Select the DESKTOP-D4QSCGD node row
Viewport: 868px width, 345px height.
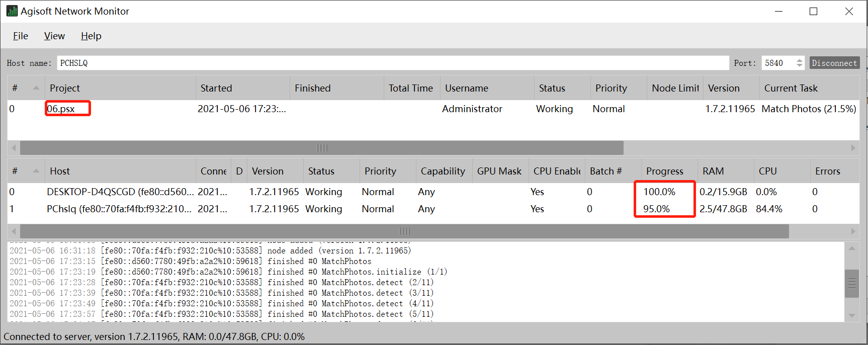433,192
